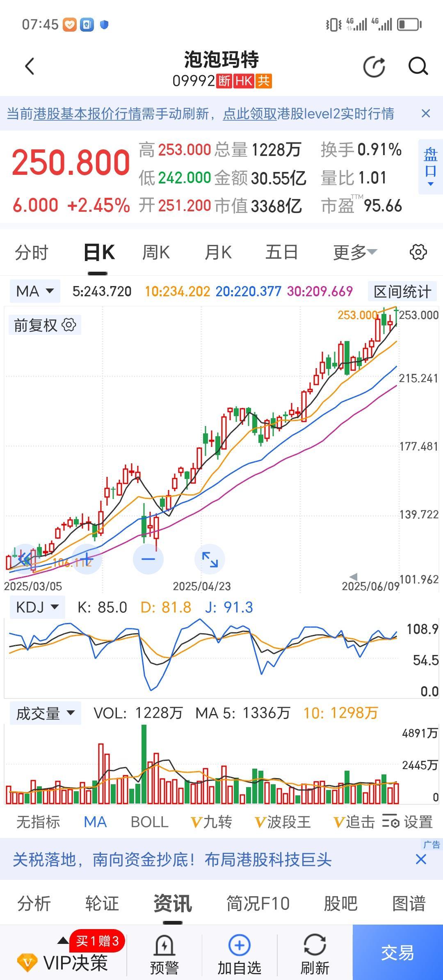This screenshot has width=443, height=980.
Task: Tap the battery status icon
Action: [410, 25]
